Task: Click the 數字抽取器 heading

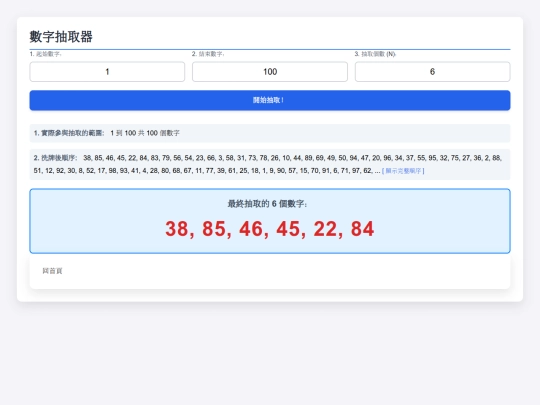Action: [x=61, y=37]
